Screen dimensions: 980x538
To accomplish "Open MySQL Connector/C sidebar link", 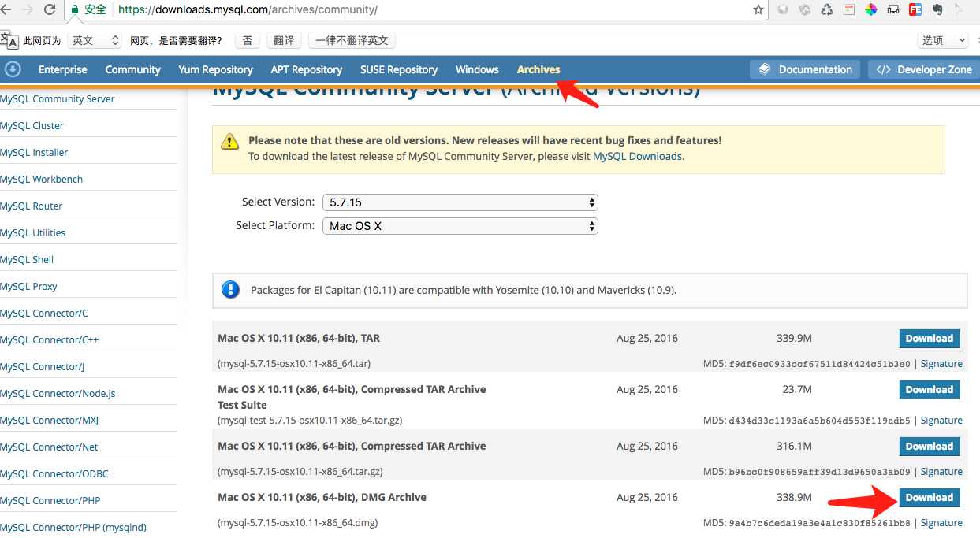I will 44,313.
